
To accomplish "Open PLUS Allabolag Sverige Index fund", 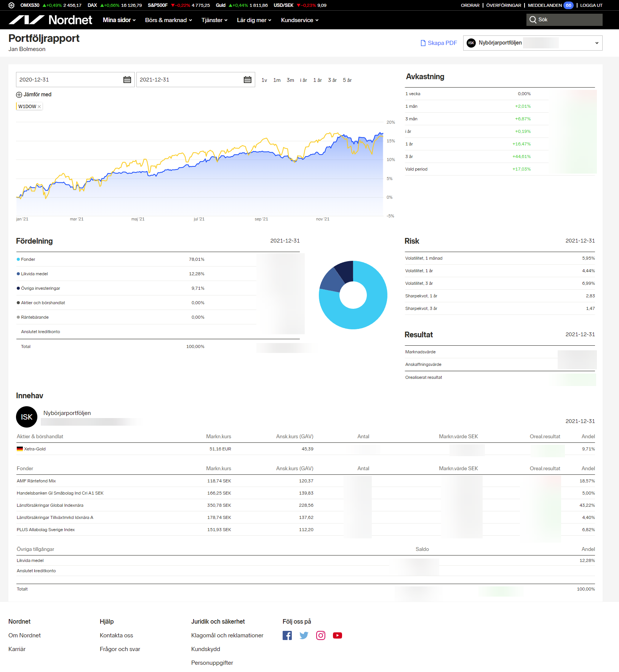I will coord(46,530).
